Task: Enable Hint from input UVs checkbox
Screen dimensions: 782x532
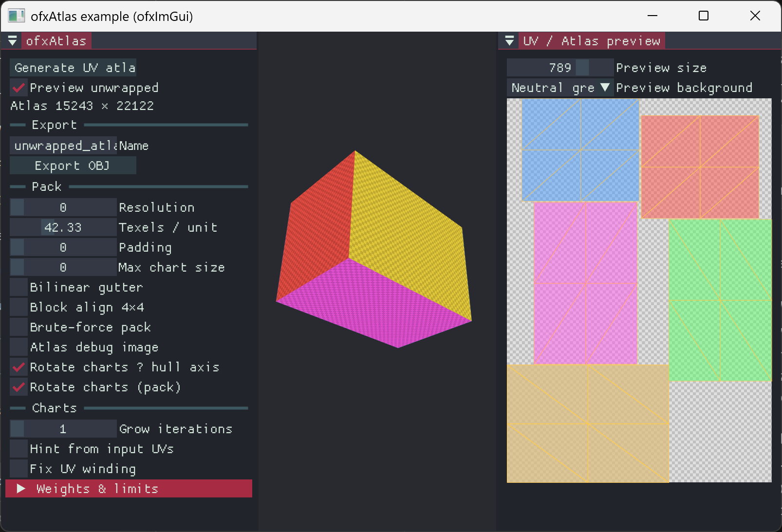Action: (19, 449)
